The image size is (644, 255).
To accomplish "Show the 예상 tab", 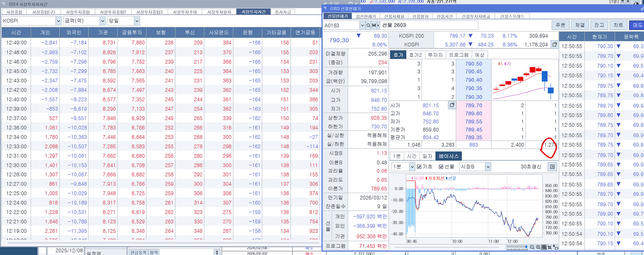I will pos(480,55).
